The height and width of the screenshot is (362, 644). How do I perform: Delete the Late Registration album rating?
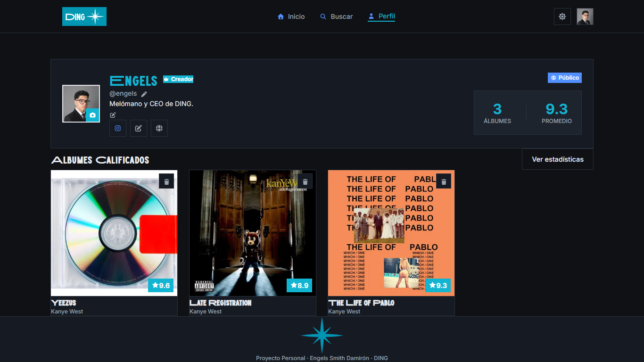[x=305, y=181]
